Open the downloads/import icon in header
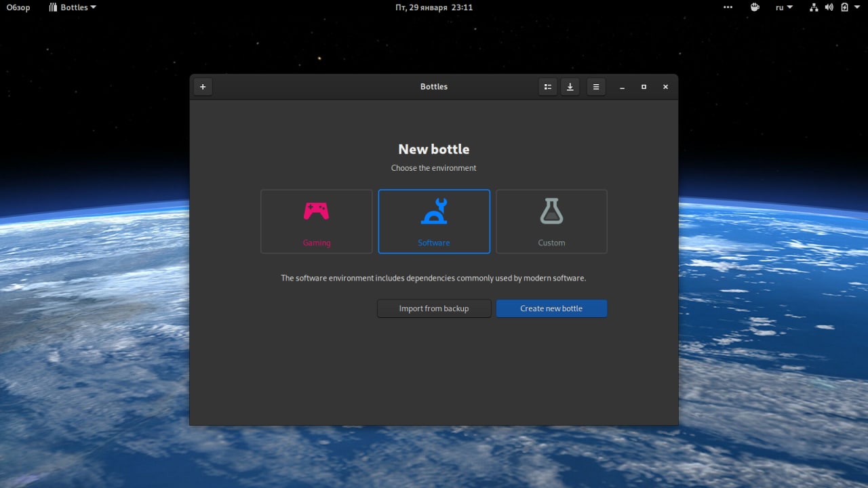The width and height of the screenshot is (868, 488). coord(570,87)
